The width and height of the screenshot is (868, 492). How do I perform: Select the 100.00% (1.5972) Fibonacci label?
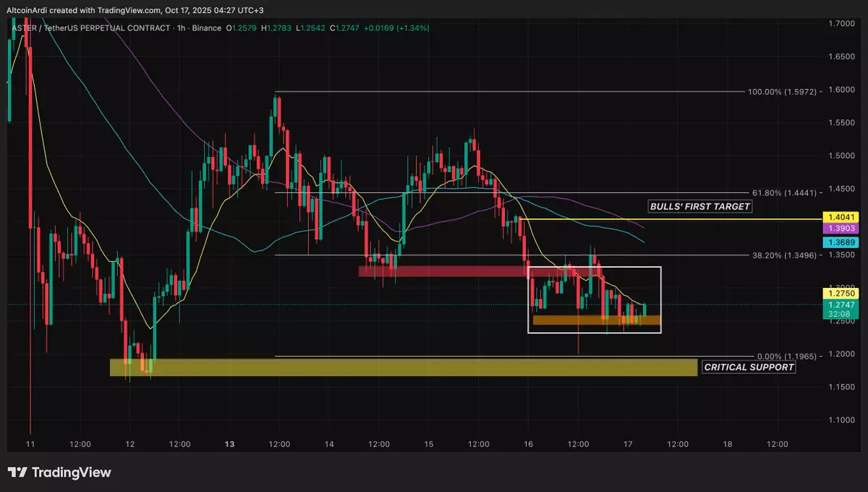[783, 92]
